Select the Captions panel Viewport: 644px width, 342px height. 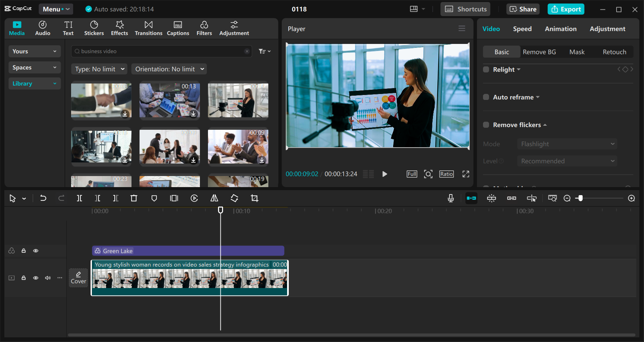click(x=178, y=28)
